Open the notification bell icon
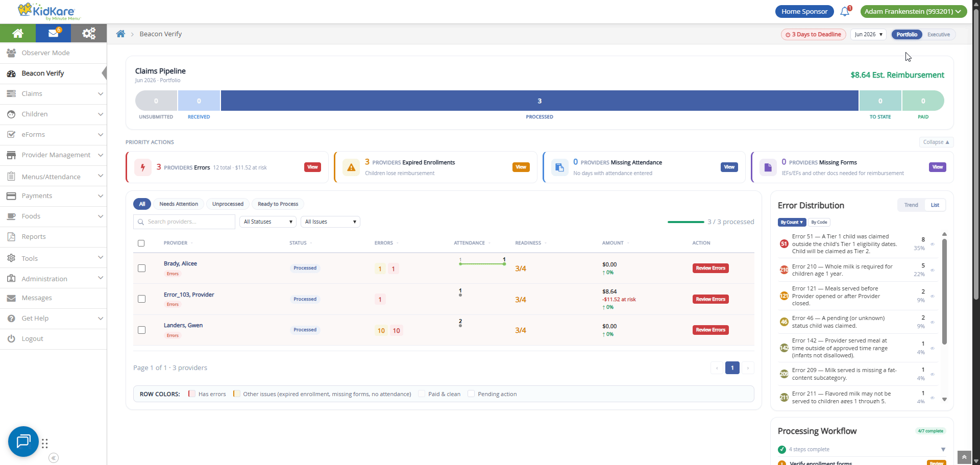 click(845, 11)
